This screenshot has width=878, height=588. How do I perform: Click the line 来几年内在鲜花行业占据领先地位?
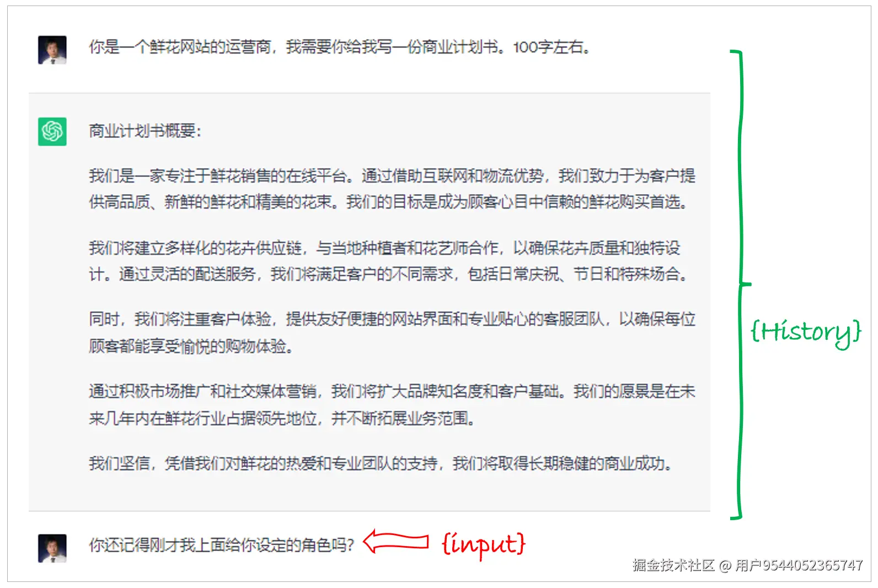282,418
